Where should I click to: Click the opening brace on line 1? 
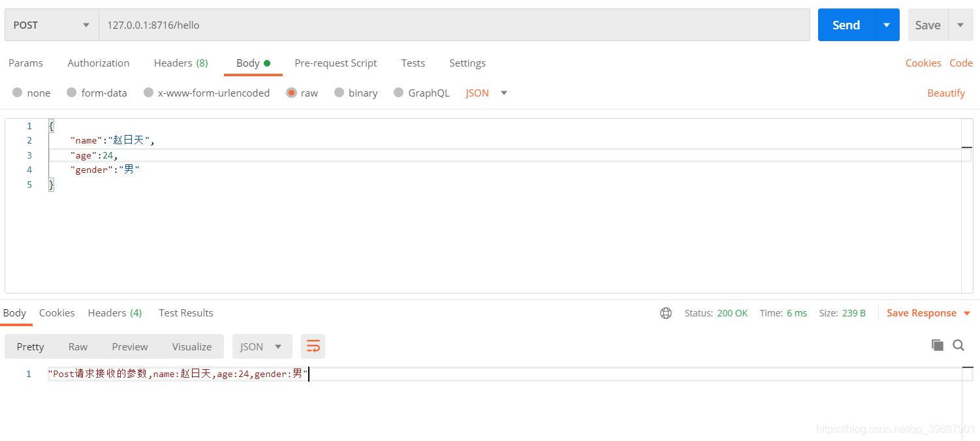point(51,126)
